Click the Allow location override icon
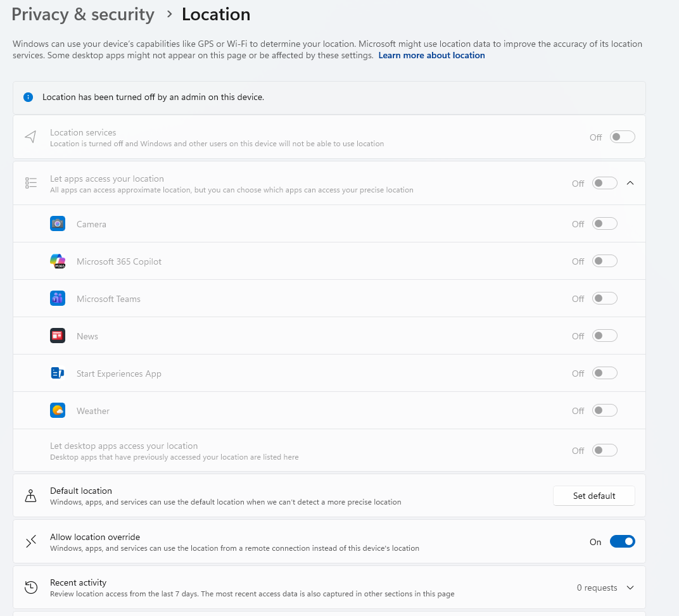Image resolution: width=679 pixels, height=616 pixels. (31, 541)
